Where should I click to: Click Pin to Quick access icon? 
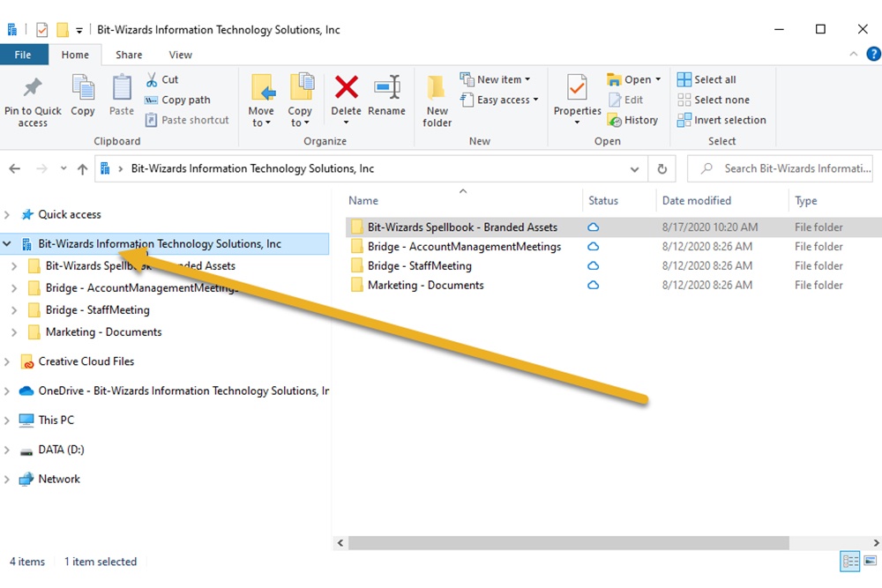point(32,87)
